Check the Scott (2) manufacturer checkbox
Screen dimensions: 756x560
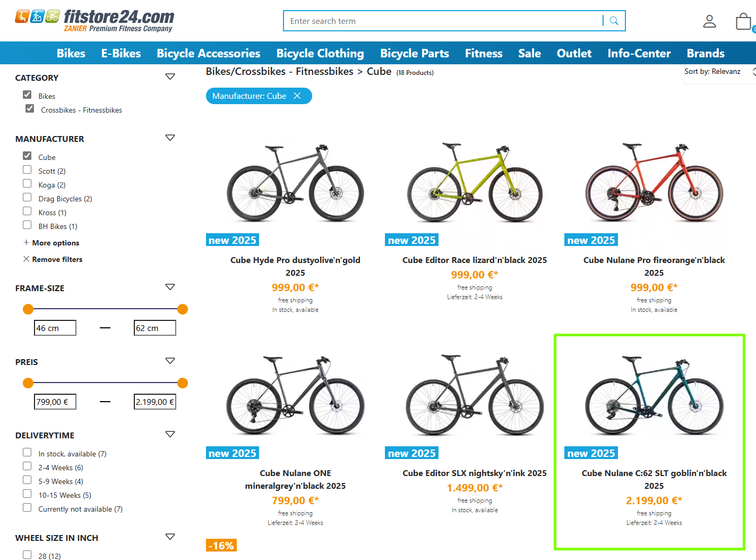point(27,169)
